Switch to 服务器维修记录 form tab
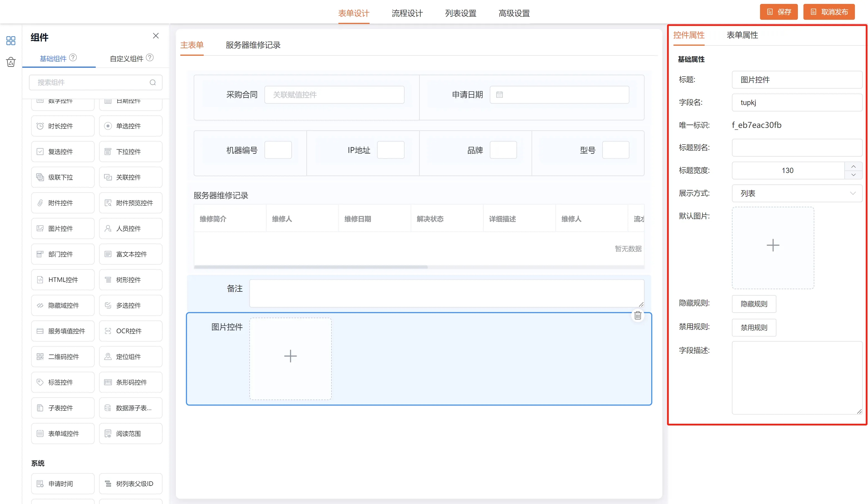 pyautogui.click(x=253, y=45)
